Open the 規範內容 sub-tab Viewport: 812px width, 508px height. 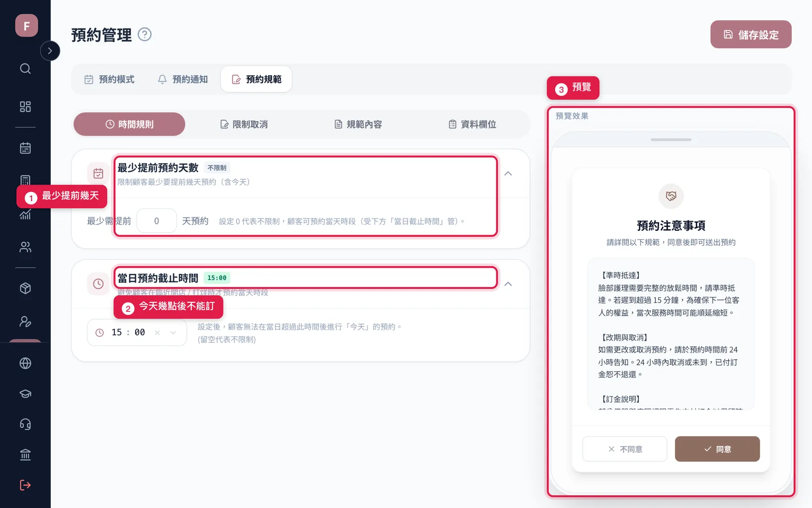click(x=358, y=124)
